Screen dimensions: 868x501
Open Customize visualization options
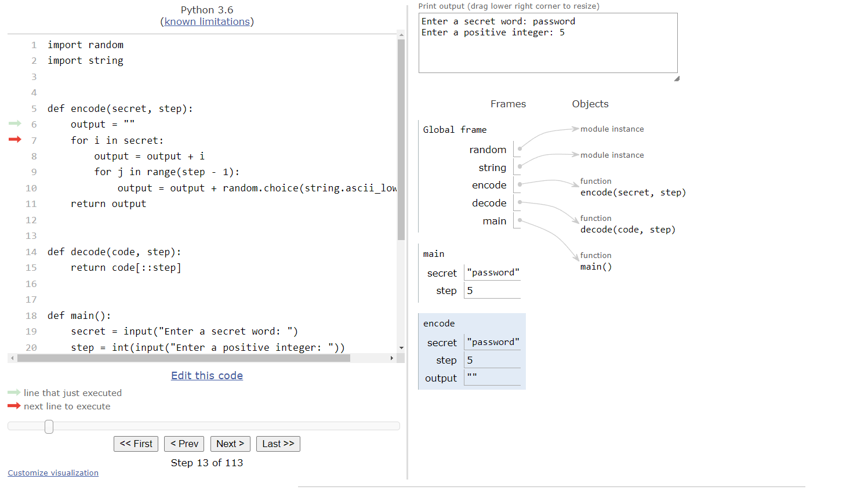tap(53, 473)
